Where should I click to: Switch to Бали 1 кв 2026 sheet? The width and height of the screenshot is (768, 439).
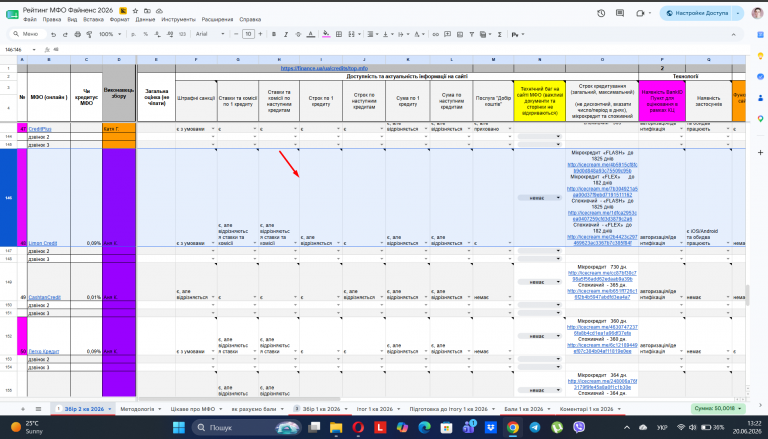(524, 409)
